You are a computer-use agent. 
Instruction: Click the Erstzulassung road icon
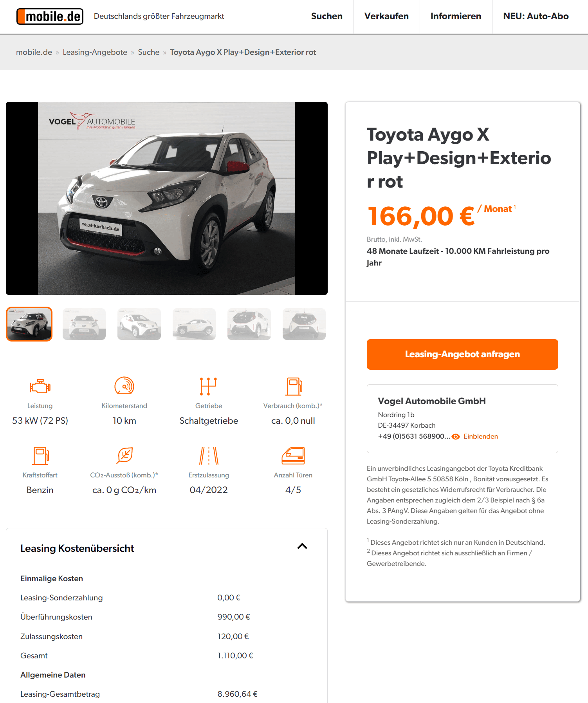[x=209, y=456]
